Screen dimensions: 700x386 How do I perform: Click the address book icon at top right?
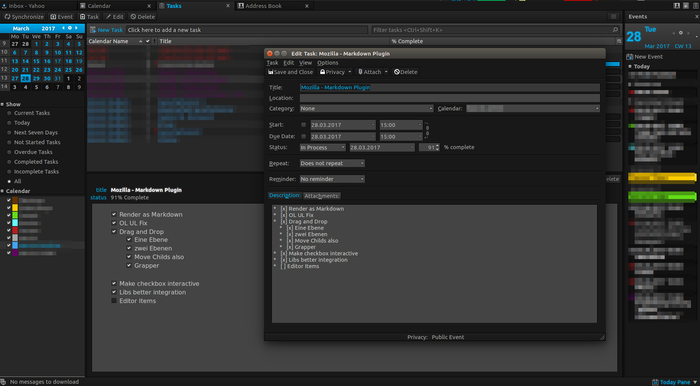pos(677,5)
